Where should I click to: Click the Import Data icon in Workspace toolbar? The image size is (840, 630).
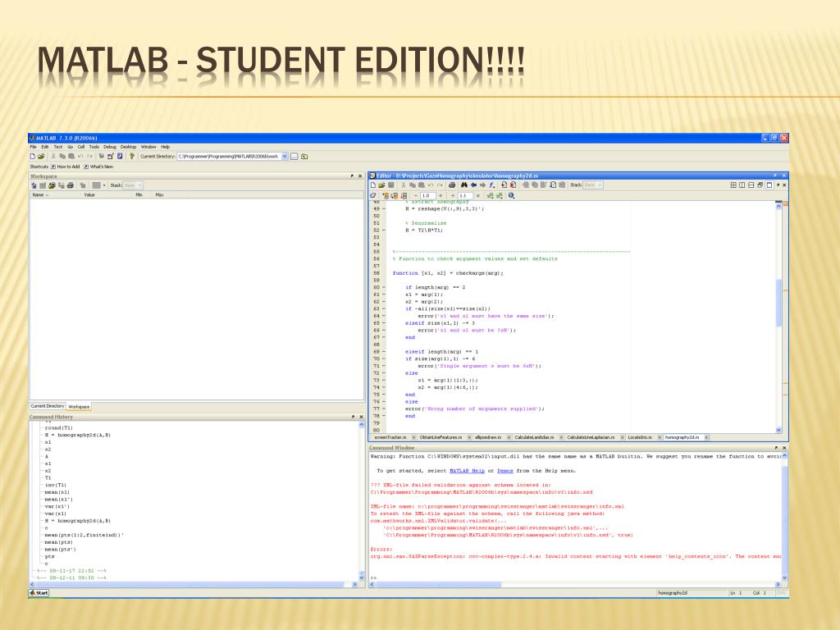click(52, 185)
